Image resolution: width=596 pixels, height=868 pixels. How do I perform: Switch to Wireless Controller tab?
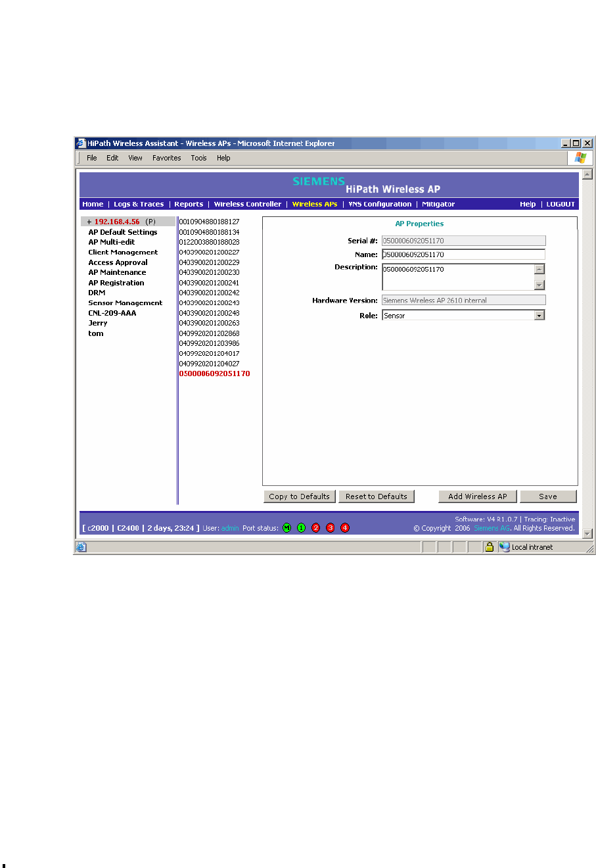tap(248, 204)
